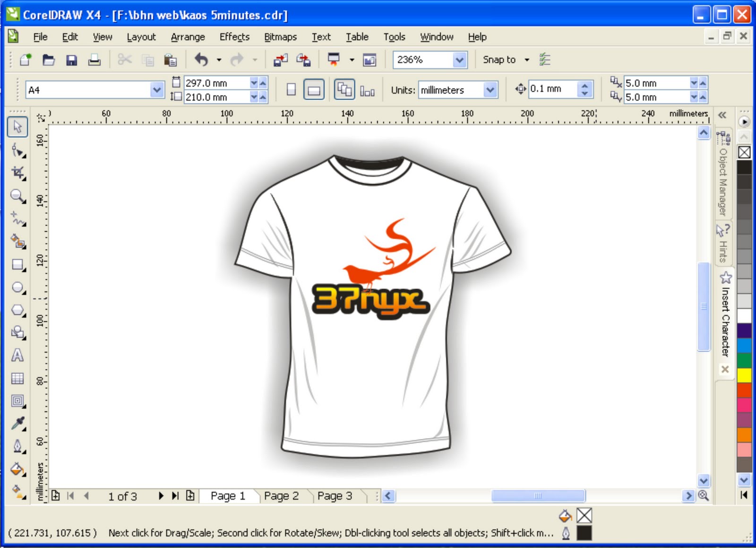
Task: Open the File menu
Action: pos(40,37)
